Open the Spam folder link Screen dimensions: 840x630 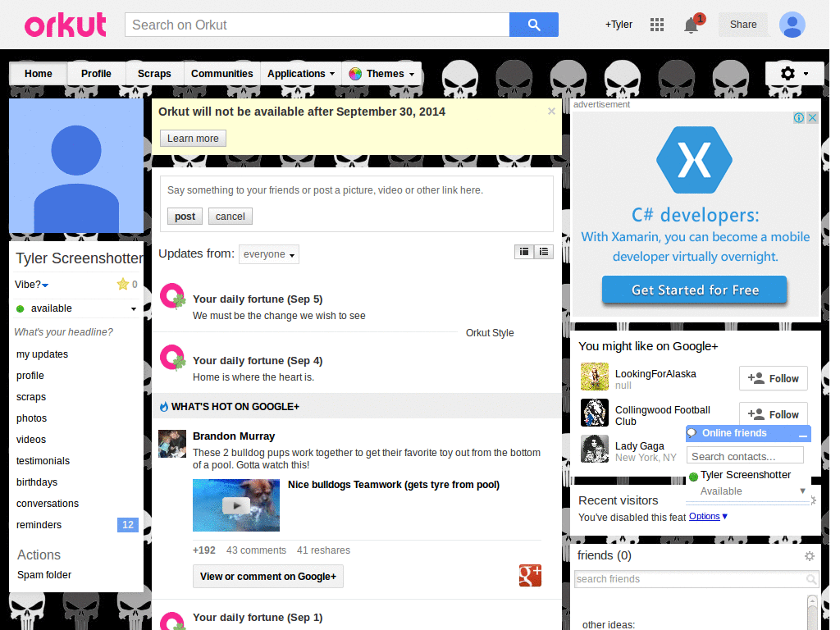pyautogui.click(x=44, y=575)
